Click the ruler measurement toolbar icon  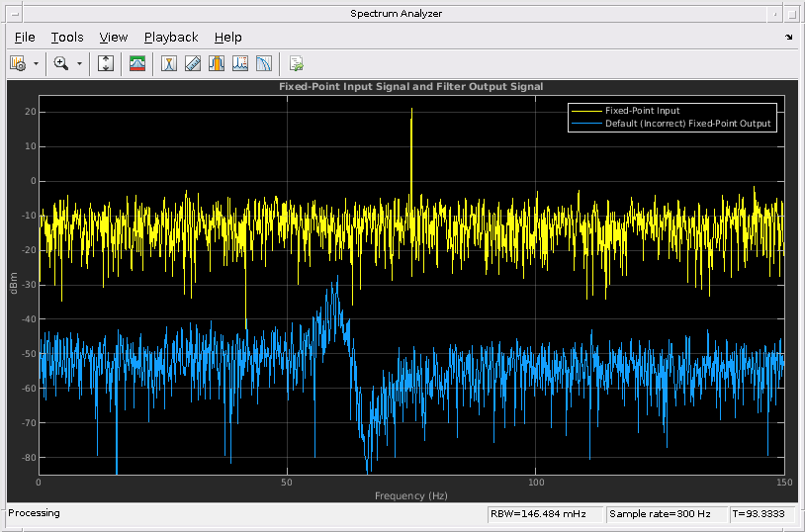pyautogui.click(x=193, y=63)
